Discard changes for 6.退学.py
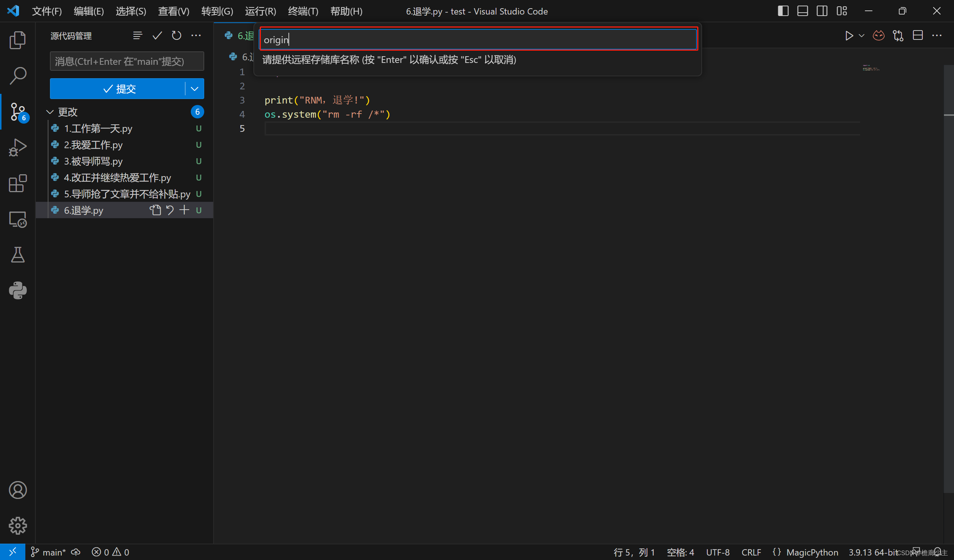The image size is (954, 560). 170,210
